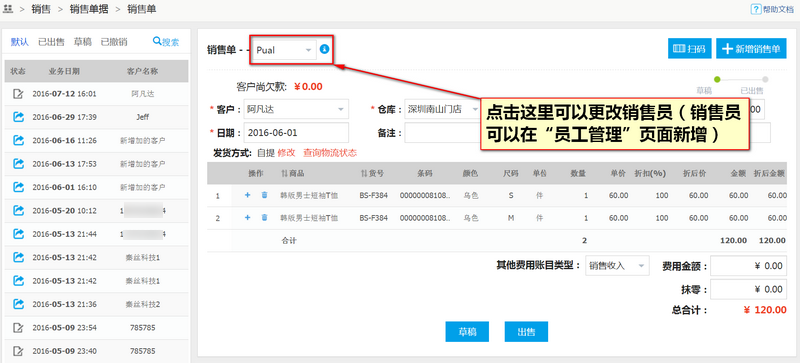Click draft status icon for 2016-05-09 23:54
This screenshot has width=800, height=363.
[18, 328]
